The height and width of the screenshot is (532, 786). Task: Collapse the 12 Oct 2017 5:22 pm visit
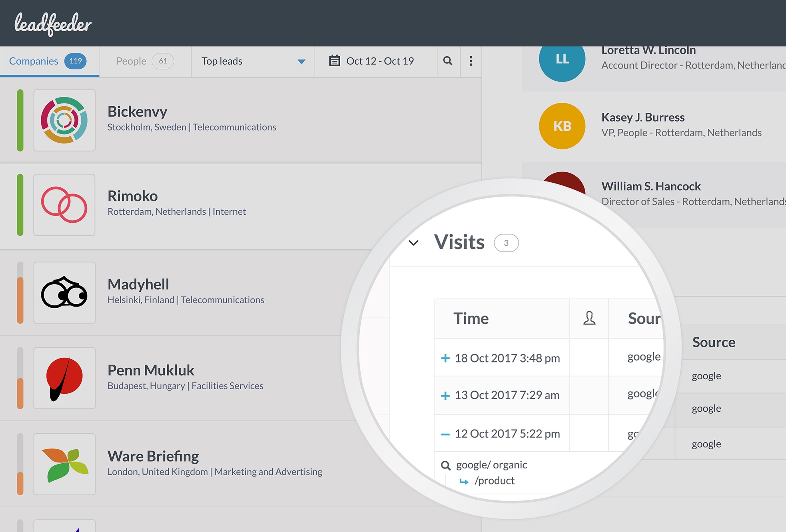(445, 434)
